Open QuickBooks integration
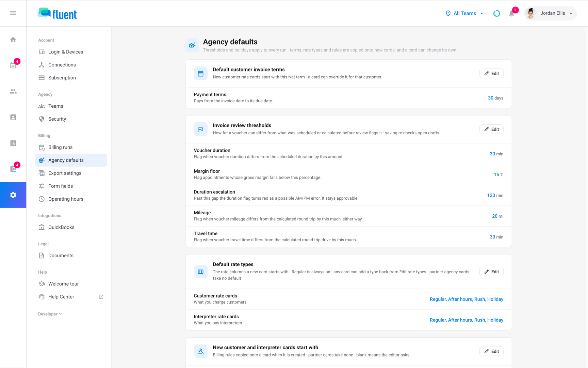588x368 pixels. pyautogui.click(x=71, y=227)
